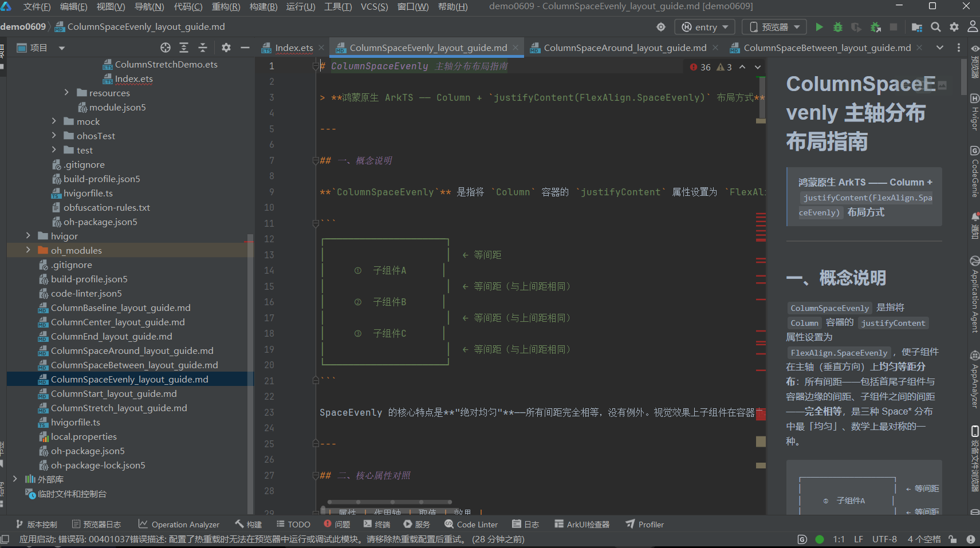The width and height of the screenshot is (980, 548).
Task: Click the green Run button
Action: (x=819, y=27)
